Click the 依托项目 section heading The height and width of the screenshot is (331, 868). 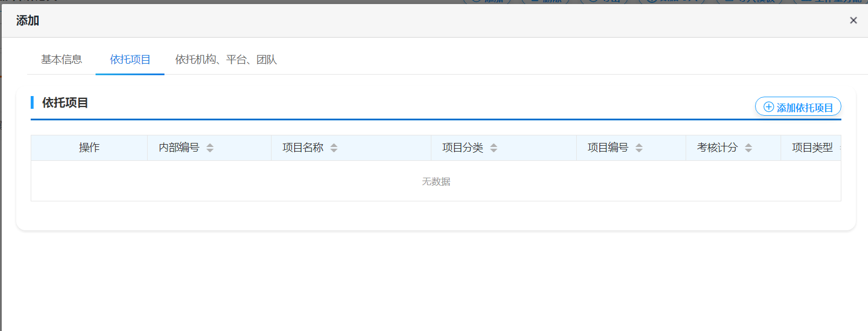(65, 104)
